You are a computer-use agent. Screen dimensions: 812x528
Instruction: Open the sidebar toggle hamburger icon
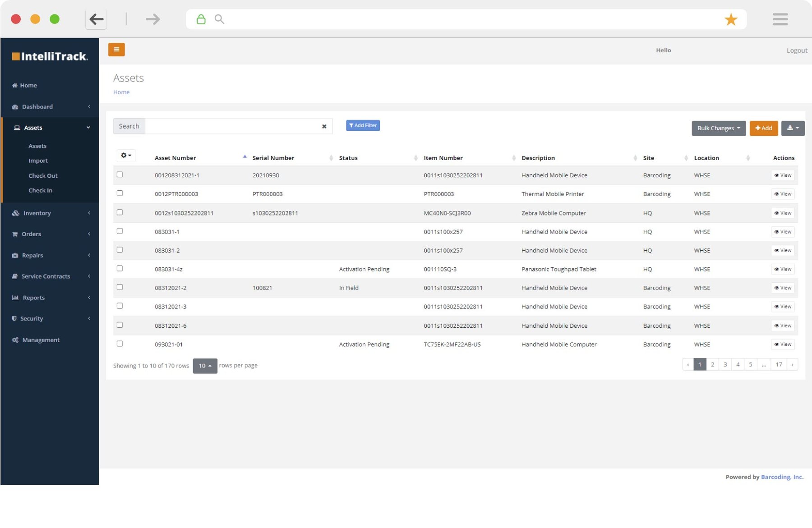click(x=116, y=50)
